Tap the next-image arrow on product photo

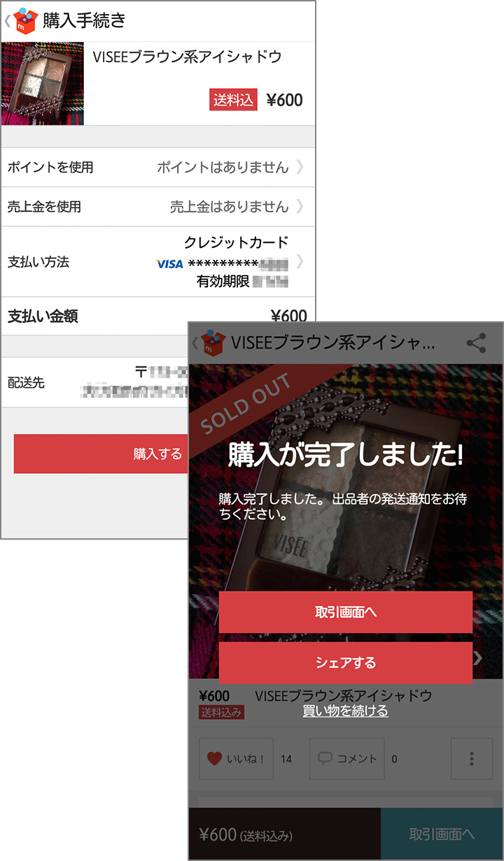(x=478, y=658)
